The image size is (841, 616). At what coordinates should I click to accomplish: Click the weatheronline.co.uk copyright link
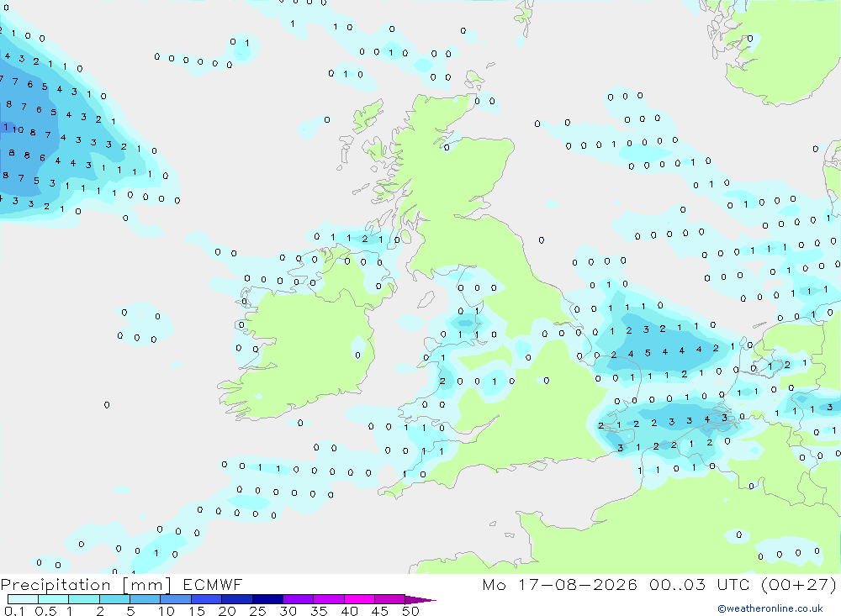770,608
